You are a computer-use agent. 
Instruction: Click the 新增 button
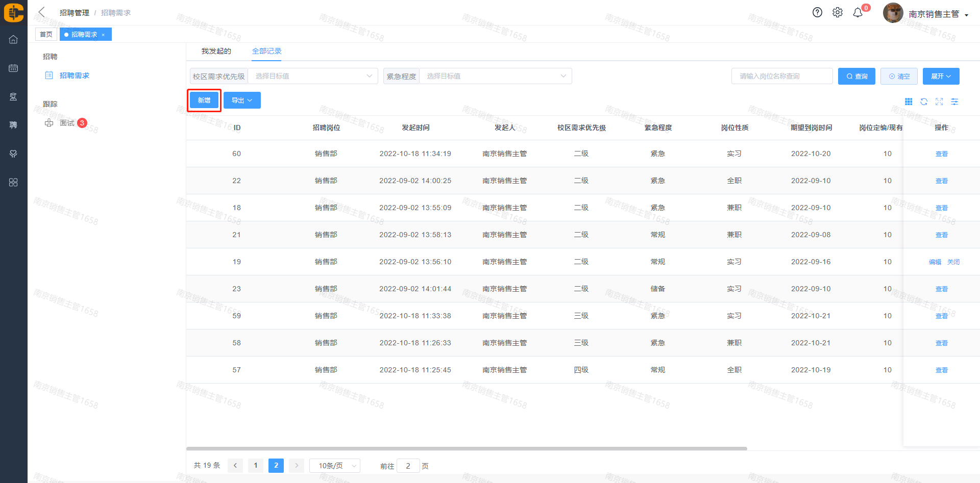click(204, 100)
